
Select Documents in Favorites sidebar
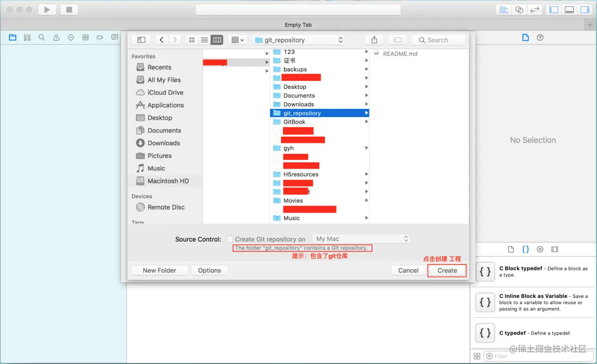point(164,130)
